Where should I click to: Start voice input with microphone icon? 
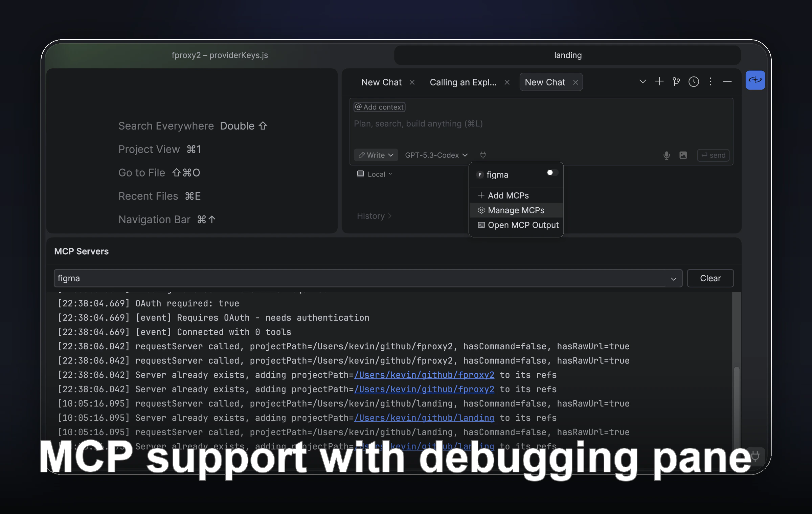(x=667, y=155)
